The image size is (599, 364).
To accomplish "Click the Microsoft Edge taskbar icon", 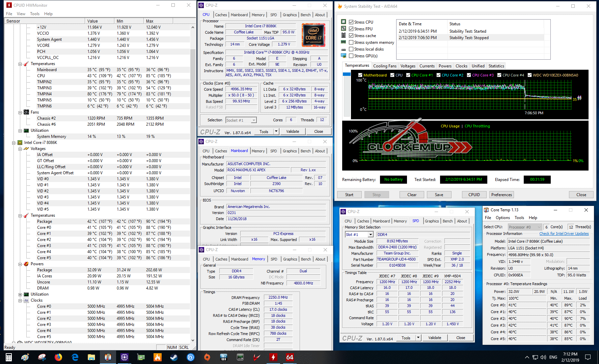I will pyautogui.click(x=75, y=357).
